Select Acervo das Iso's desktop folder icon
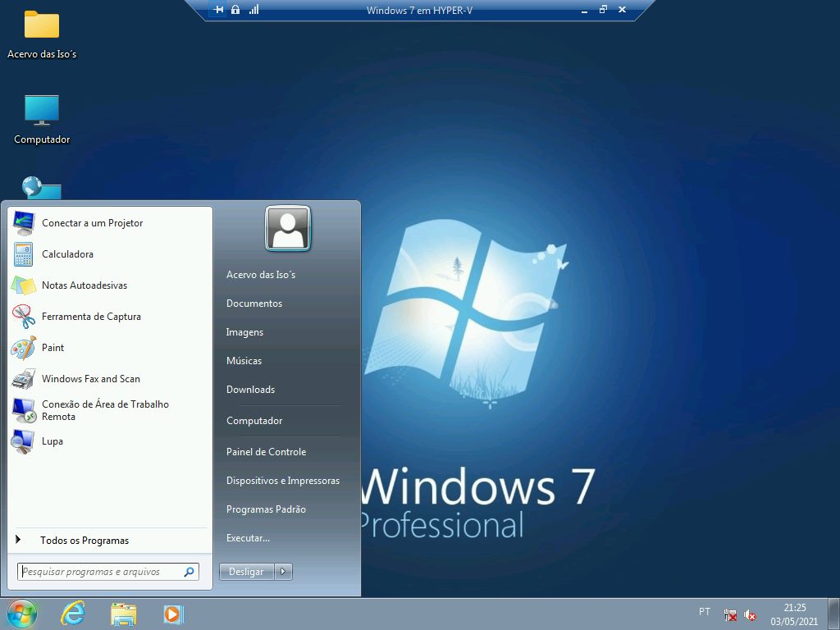Screen dimensions: 840x630 (x=42, y=34)
